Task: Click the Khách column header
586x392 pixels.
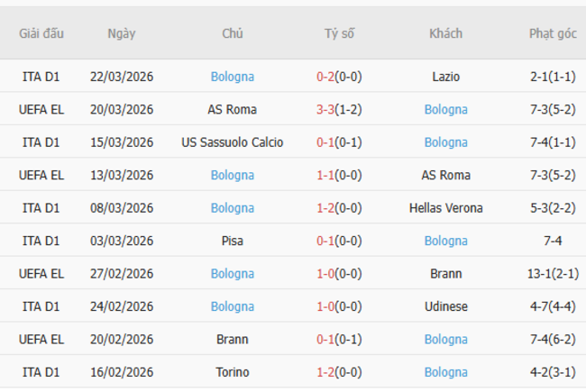Action: 445,33
